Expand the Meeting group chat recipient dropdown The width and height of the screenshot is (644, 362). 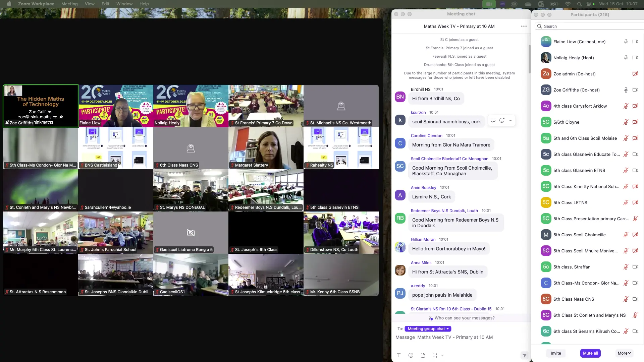428,329
